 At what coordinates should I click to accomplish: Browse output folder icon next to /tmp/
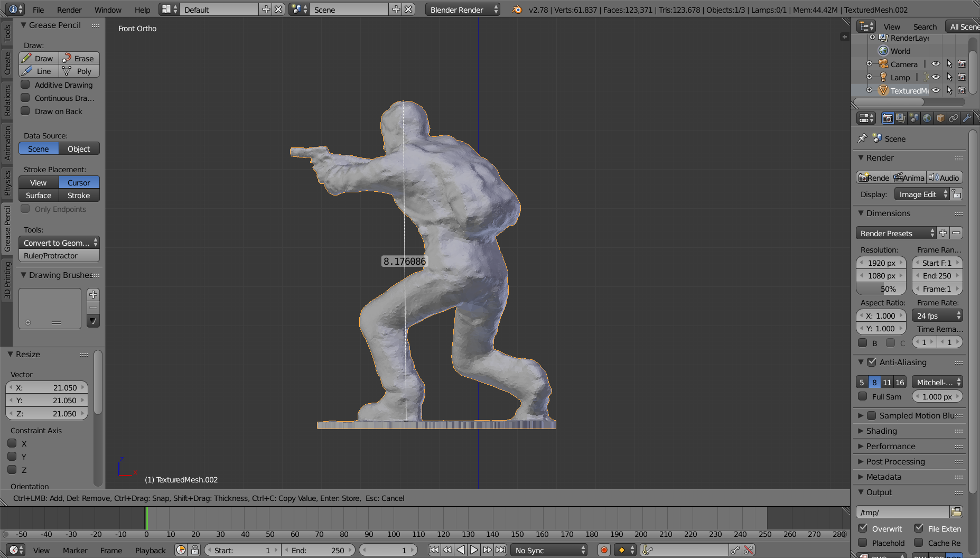point(956,512)
